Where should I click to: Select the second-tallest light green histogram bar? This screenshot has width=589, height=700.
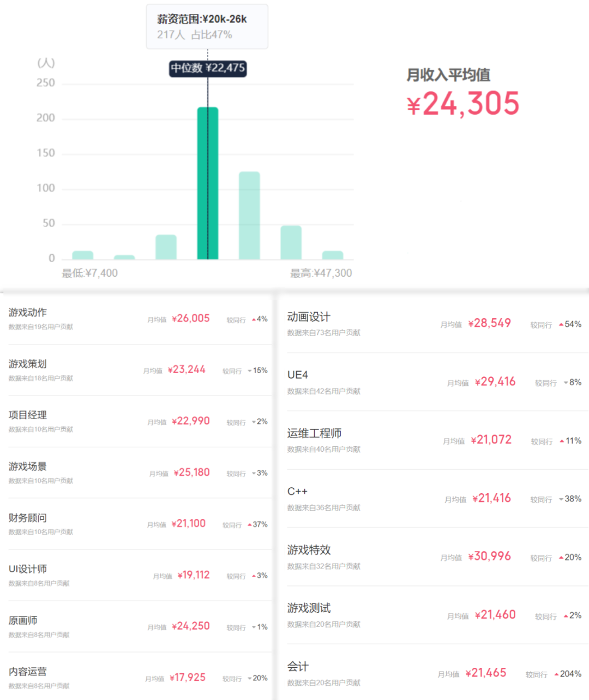pyautogui.click(x=249, y=216)
